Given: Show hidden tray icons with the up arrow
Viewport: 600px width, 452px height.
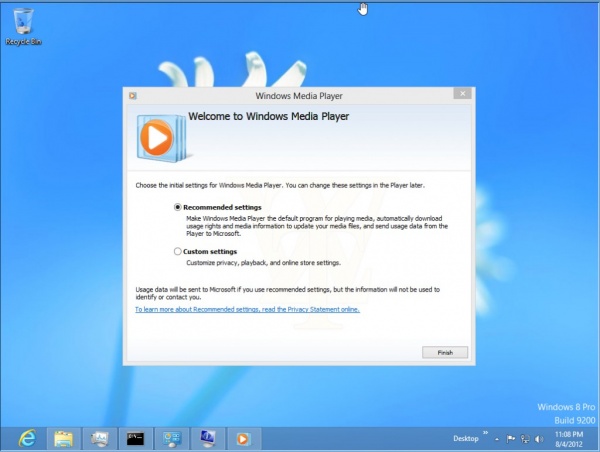Looking at the screenshot, I should pos(497,439).
